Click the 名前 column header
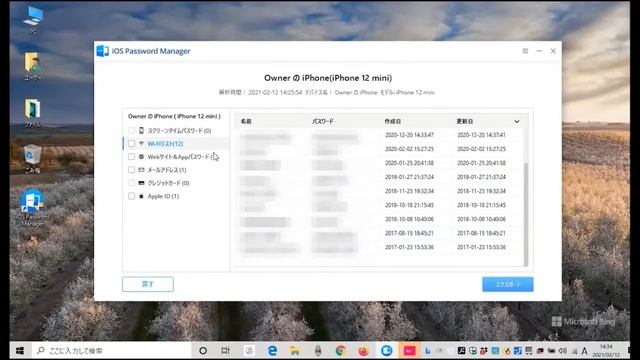 [246, 122]
